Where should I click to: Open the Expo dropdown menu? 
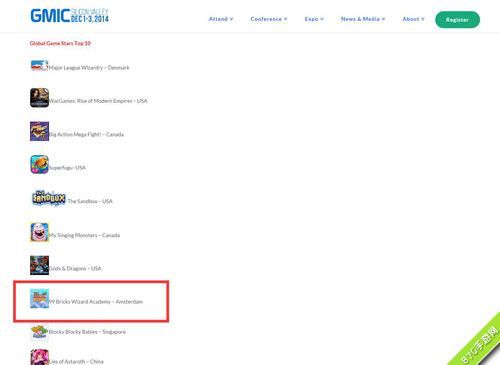[x=314, y=19]
